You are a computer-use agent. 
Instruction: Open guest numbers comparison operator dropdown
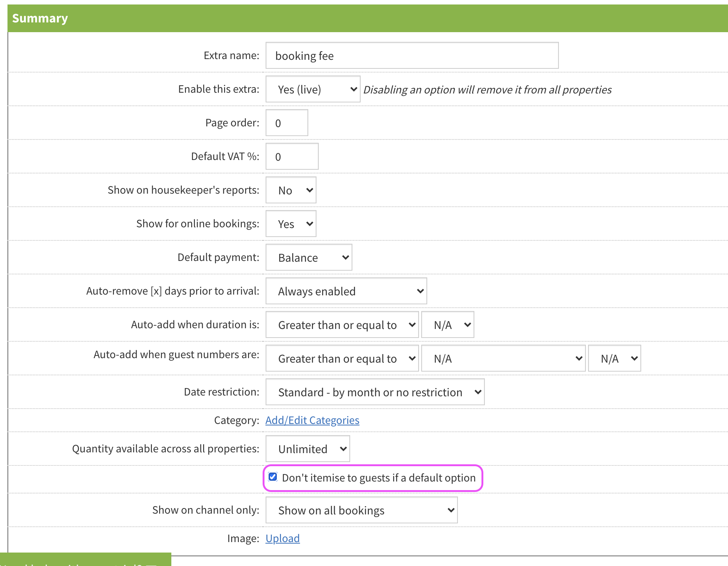[x=342, y=359]
